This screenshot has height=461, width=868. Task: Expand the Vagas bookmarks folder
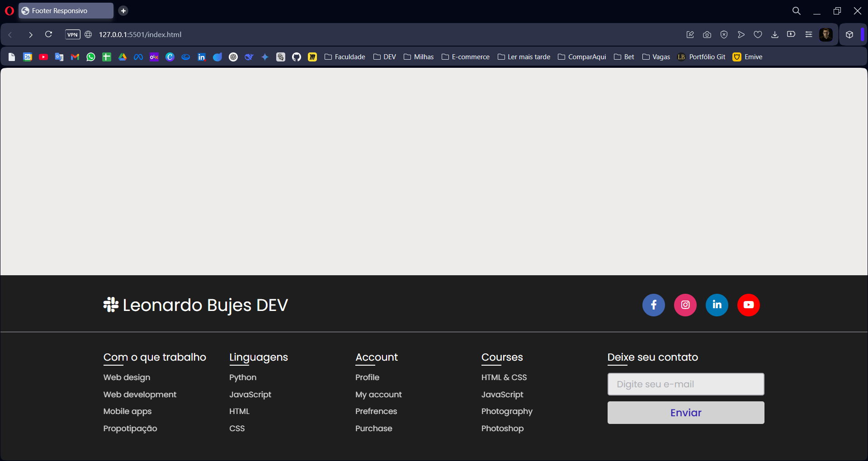656,57
